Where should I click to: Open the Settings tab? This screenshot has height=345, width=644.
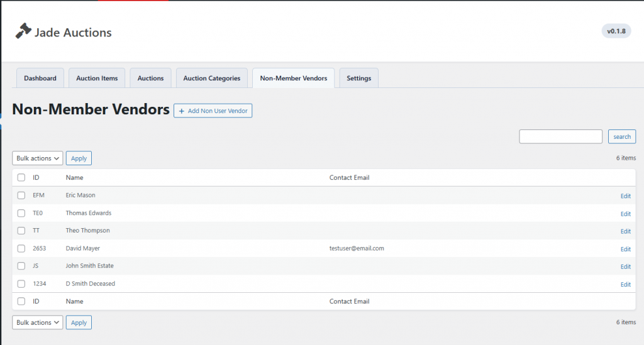click(x=358, y=79)
